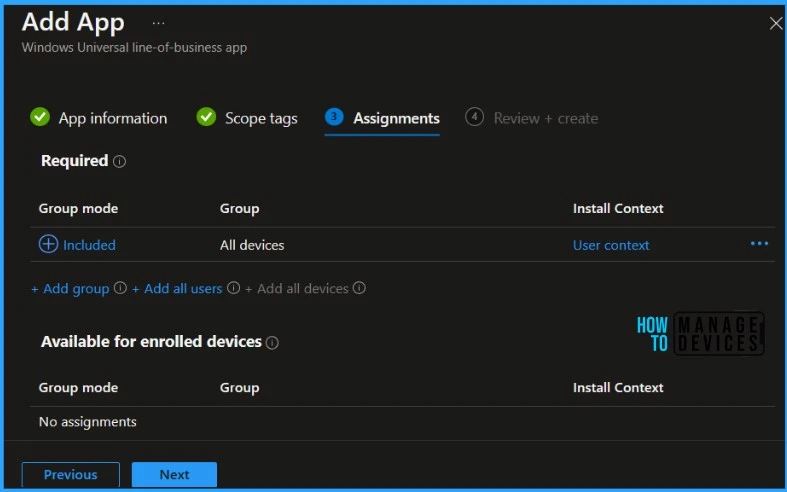
Task: Open the ellipsis menu next to Add App title
Action: coord(159,22)
